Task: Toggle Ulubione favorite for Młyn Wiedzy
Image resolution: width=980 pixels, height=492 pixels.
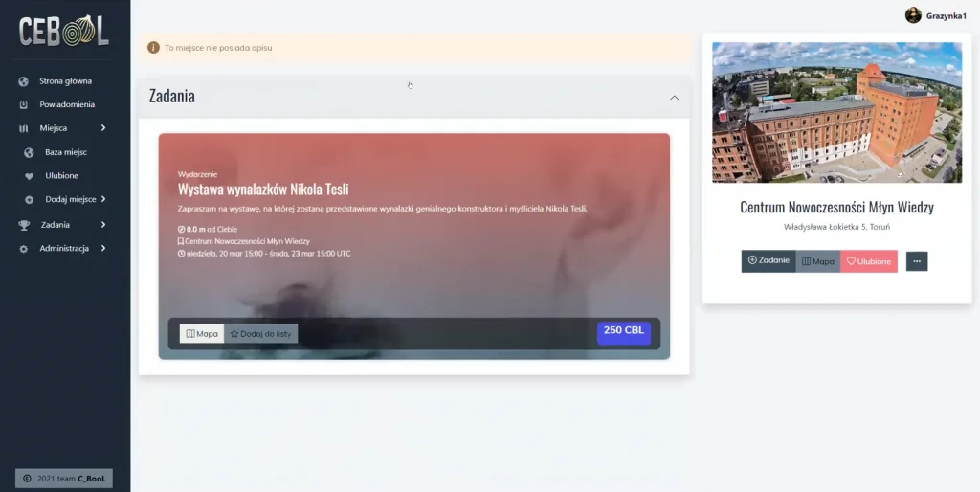Action: tap(869, 261)
